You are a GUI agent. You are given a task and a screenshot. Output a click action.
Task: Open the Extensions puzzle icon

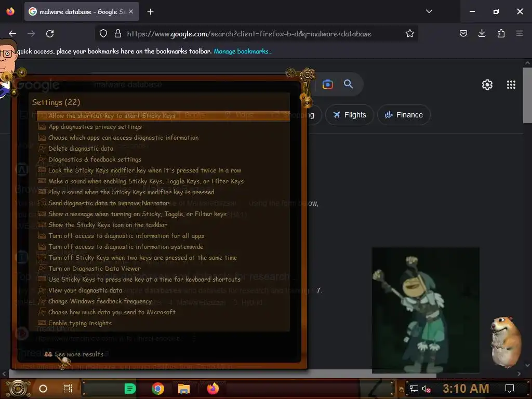click(501, 33)
